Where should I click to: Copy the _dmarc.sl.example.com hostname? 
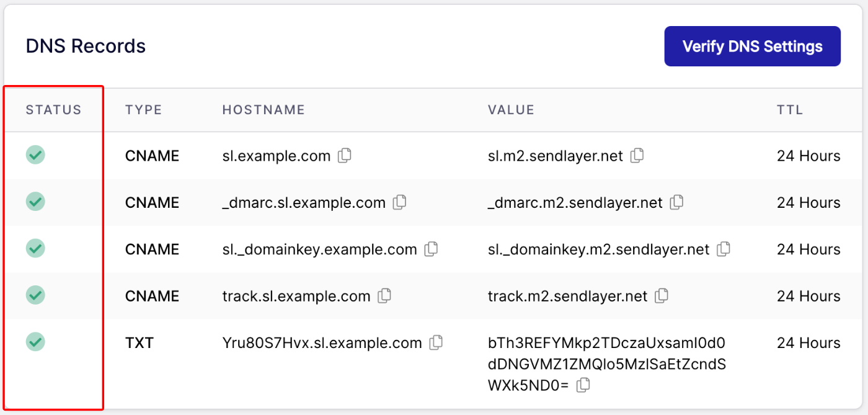pos(399,202)
